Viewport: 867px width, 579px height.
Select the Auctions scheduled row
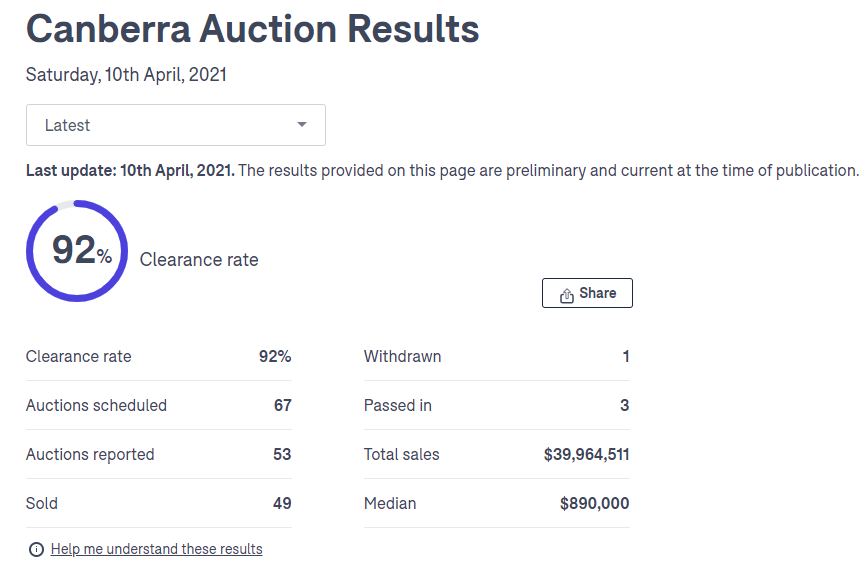159,405
